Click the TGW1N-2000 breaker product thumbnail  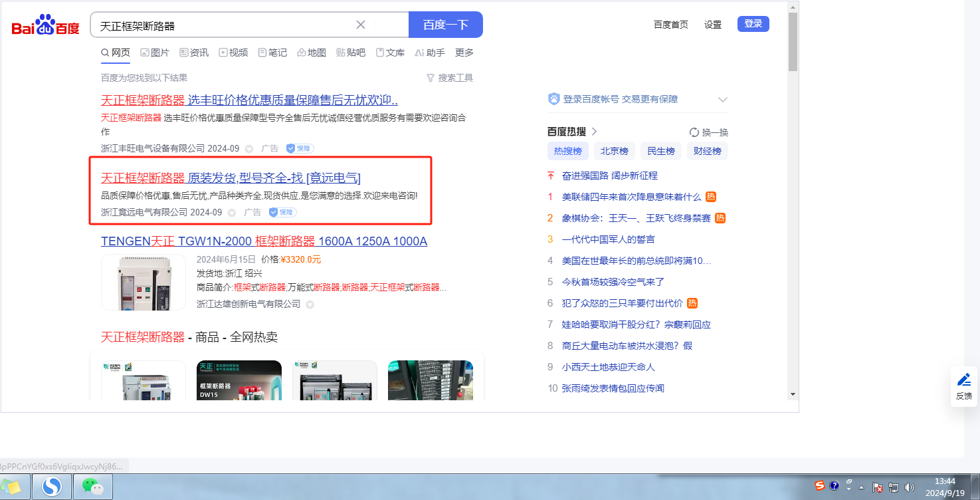pyautogui.click(x=144, y=282)
